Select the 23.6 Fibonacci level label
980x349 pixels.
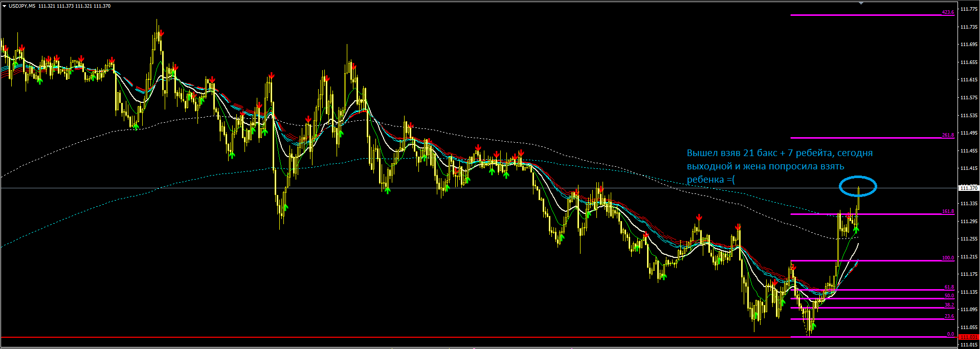coord(949,316)
